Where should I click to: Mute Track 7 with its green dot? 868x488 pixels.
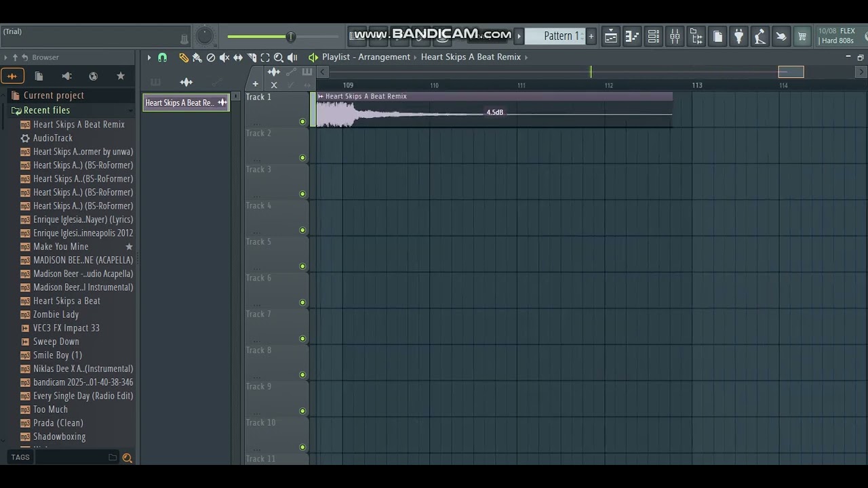click(302, 339)
